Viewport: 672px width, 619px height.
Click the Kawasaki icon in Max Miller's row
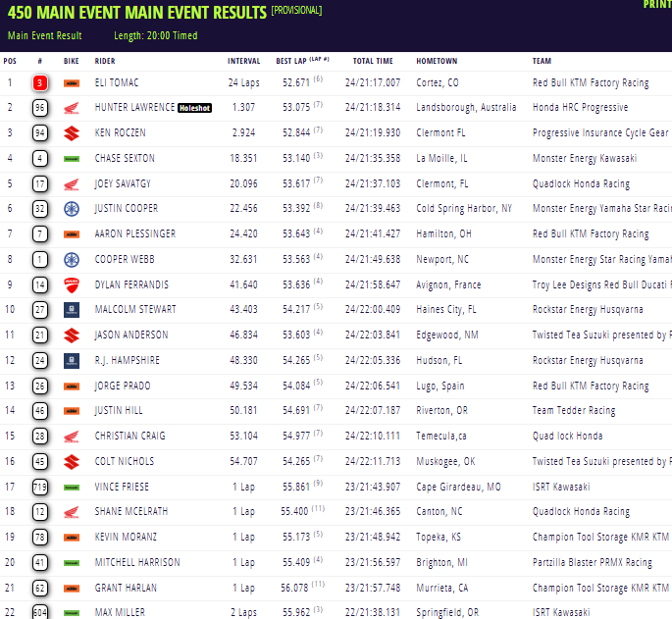click(x=72, y=613)
